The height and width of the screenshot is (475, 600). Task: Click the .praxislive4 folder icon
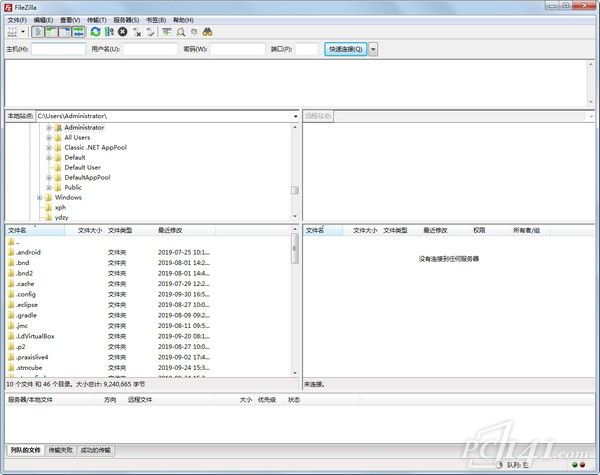coord(11,357)
